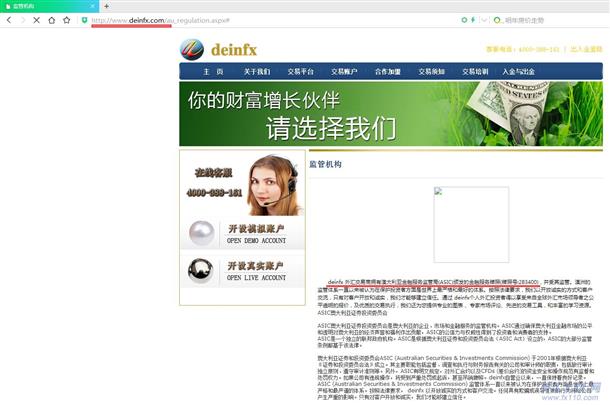Bookmark page with the star icon
This screenshot has height=405, width=610.
(x=67, y=20)
